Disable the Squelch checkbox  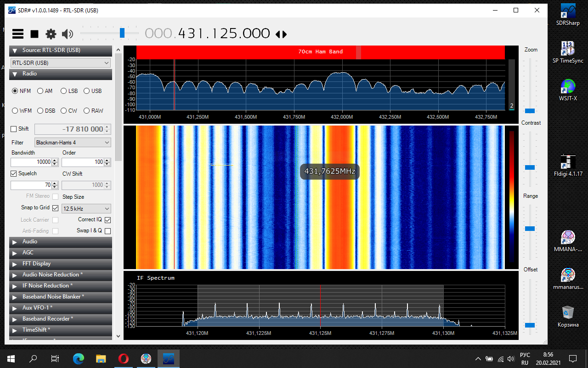[x=14, y=173]
